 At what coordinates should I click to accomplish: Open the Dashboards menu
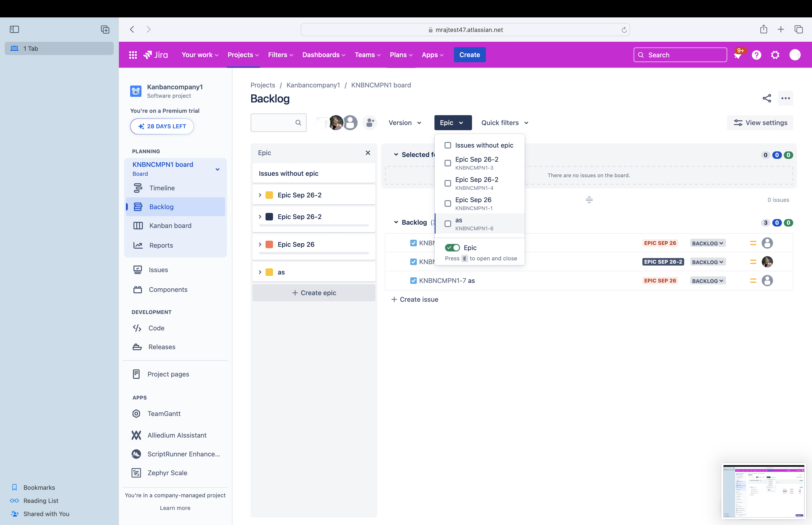324,55
